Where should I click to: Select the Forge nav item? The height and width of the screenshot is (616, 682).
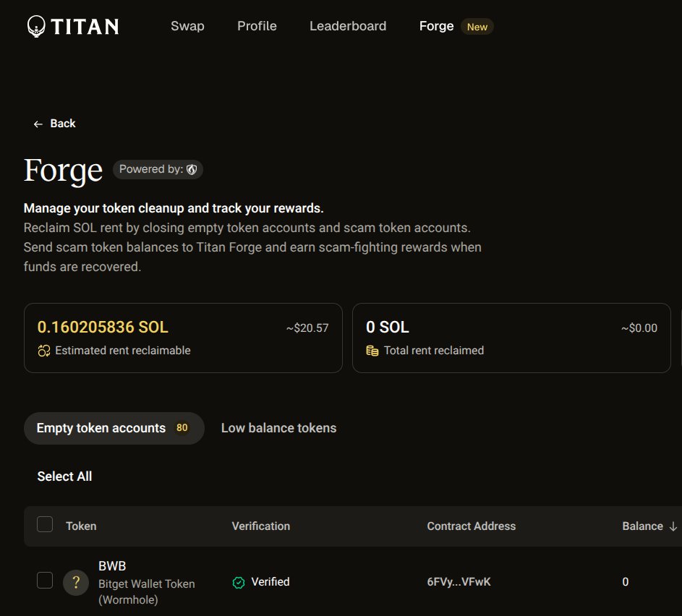coord(436,26)
